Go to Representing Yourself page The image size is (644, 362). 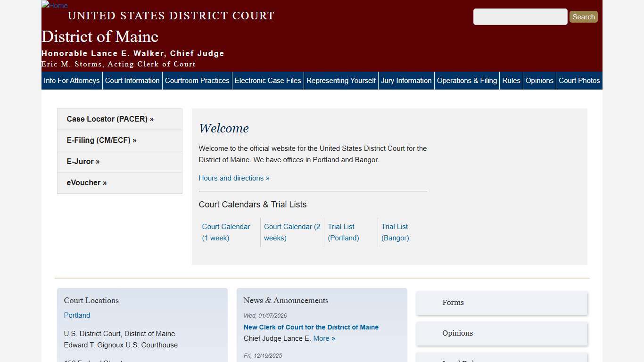341,81
